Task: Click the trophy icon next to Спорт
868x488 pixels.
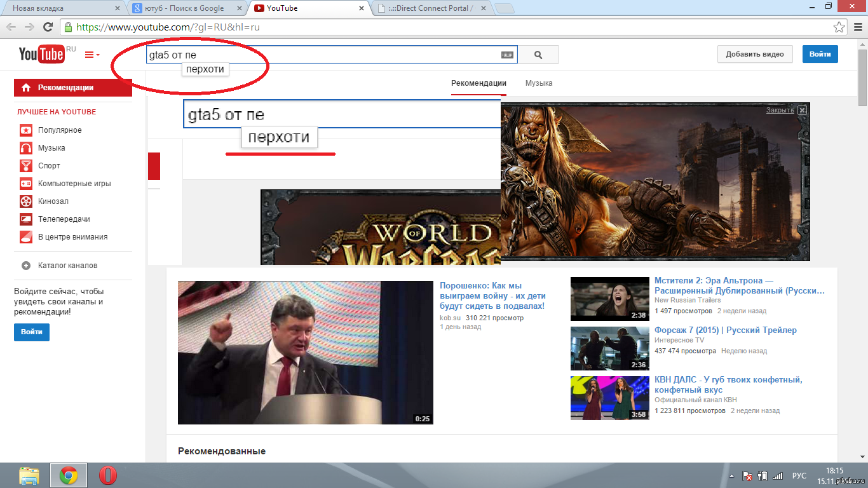Action: (26, 166)
